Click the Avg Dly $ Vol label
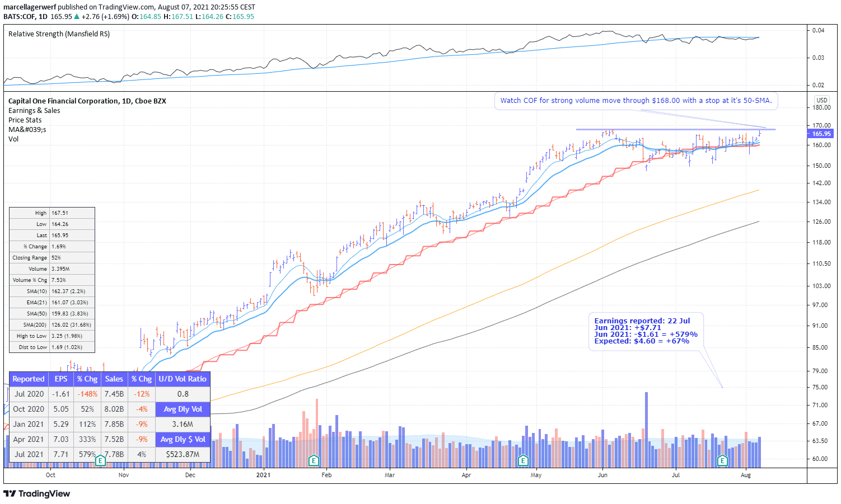The image size is (841, 504). pos(183,440)
